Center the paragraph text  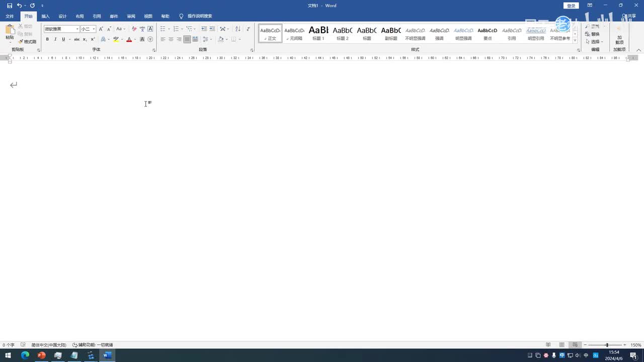tap(171, 39)
